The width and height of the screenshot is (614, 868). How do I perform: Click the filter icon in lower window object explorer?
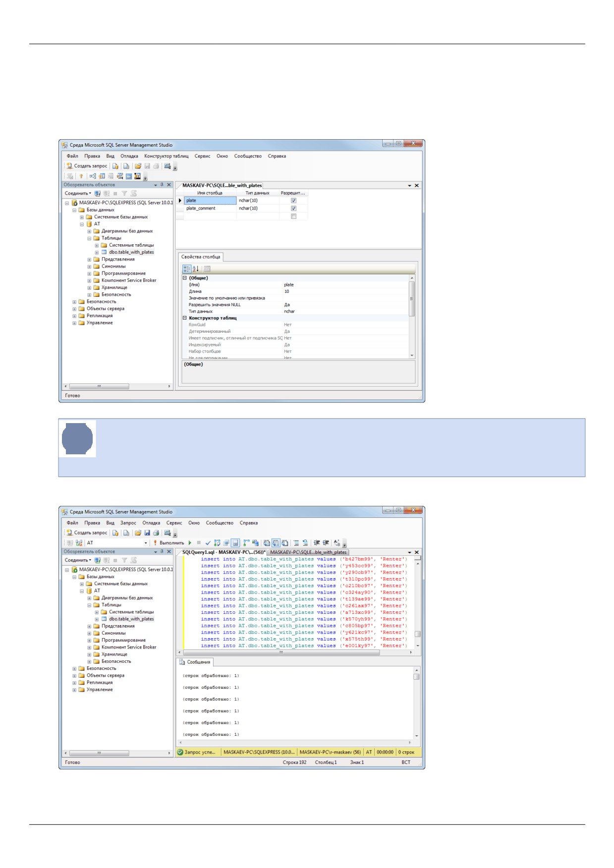click(124, 560)
